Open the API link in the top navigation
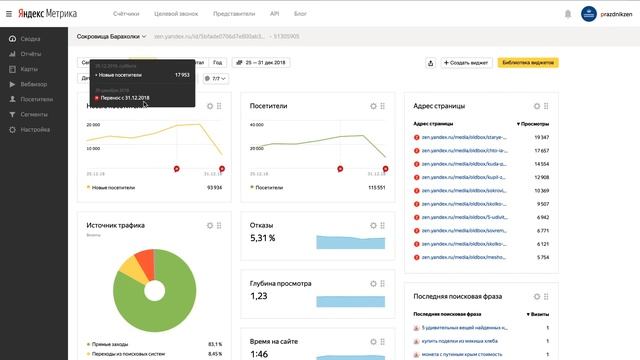The image size is (640, 360). coord(275,14)
